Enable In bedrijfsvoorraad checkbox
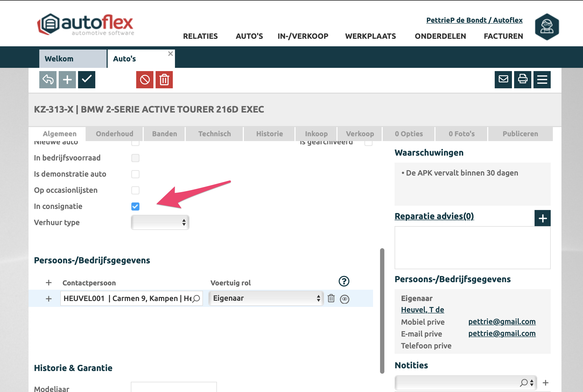The height and width of the screenshot is (392, 583). (x=135, y=158)
